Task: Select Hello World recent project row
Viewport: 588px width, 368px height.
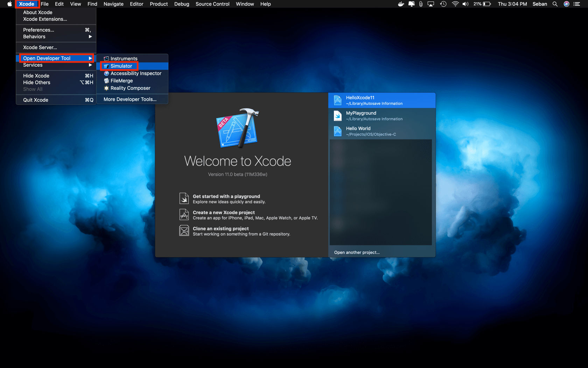Action: pos(382,131)
